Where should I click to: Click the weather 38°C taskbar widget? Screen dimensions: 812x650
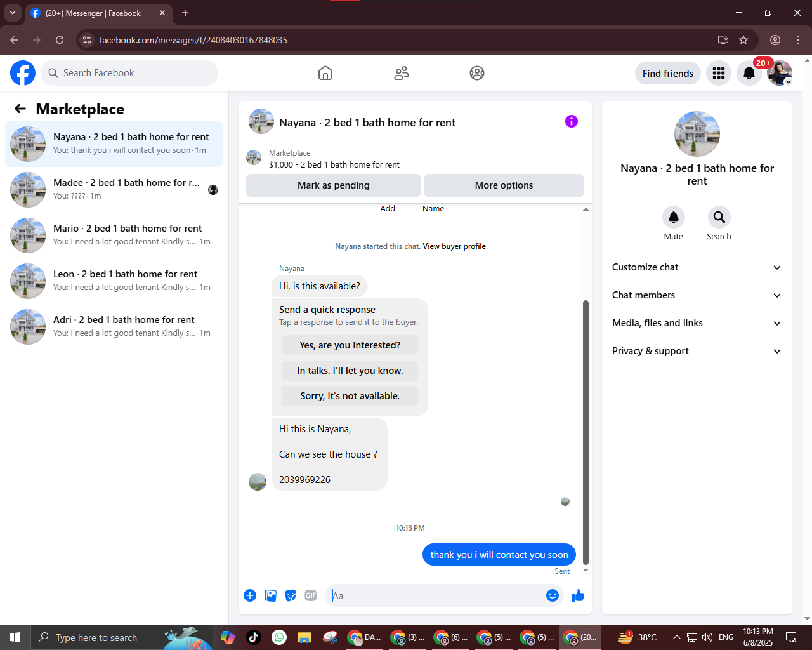point(638,637)
